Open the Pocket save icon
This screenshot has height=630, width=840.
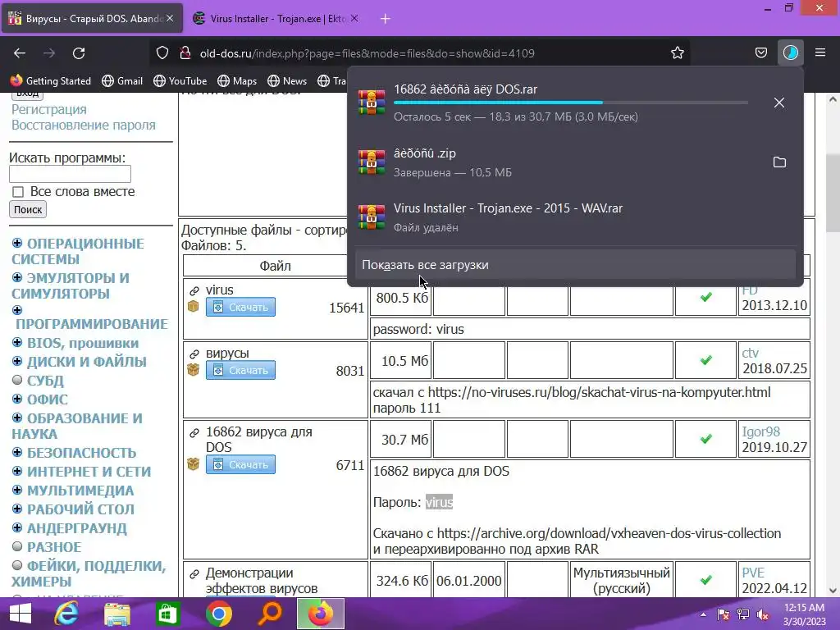760,53
